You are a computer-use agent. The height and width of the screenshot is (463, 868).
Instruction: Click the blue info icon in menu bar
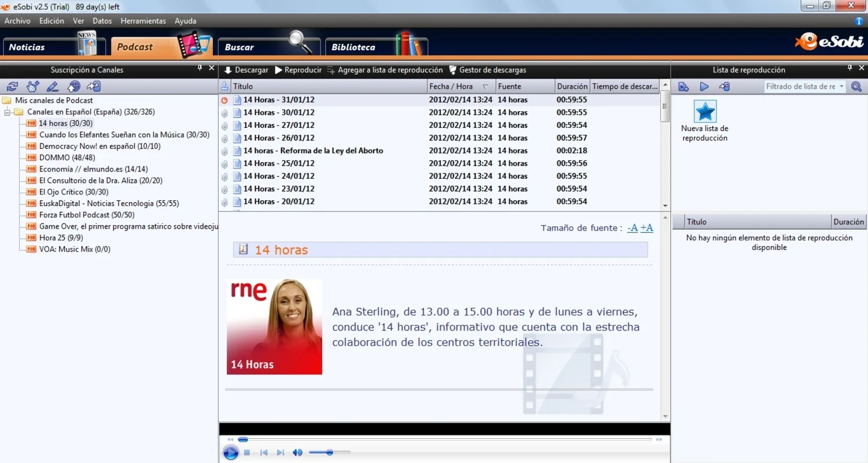click(859, 21)
